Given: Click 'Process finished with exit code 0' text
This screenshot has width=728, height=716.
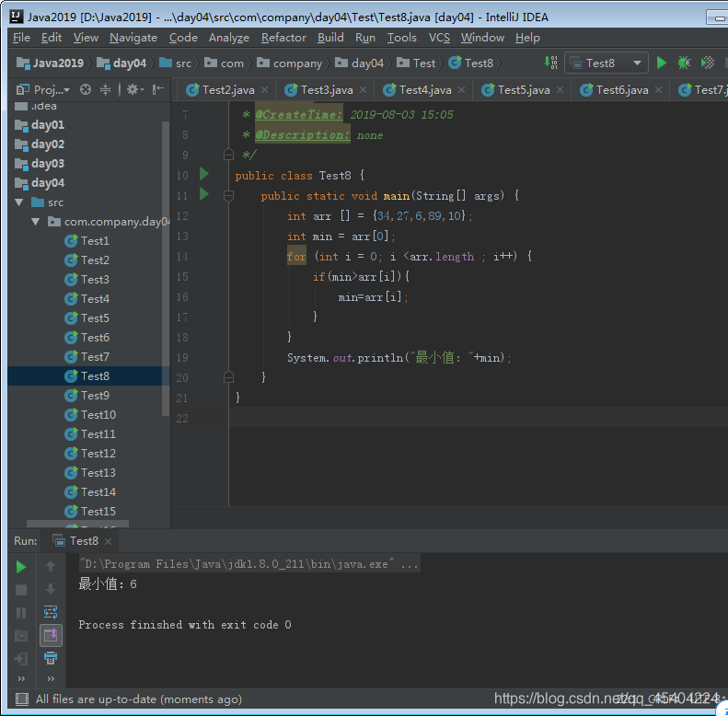Looking at the screenshot, I should (185, 625).
